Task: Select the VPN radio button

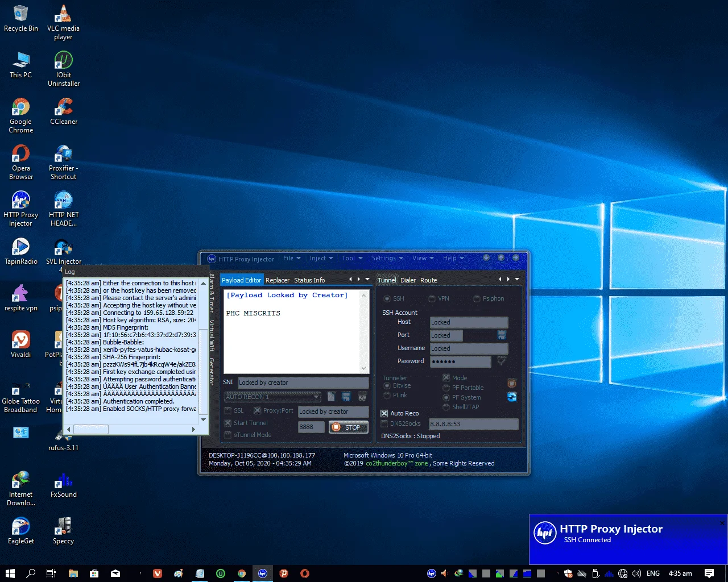Action: [432, 298]
